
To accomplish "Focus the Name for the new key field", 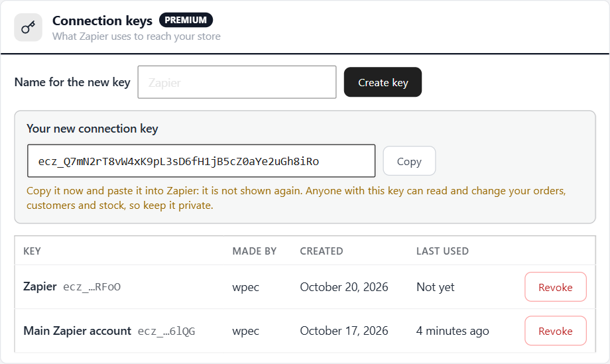I will pos(237,82).
